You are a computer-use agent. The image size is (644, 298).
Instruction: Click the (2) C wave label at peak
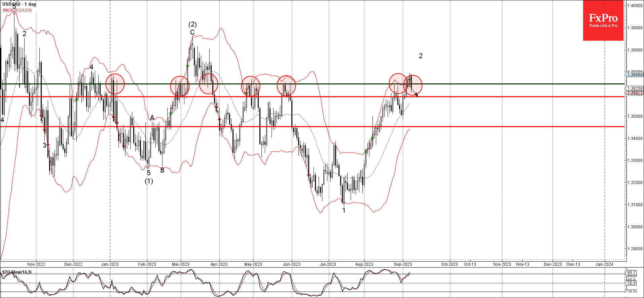[192, 28]
